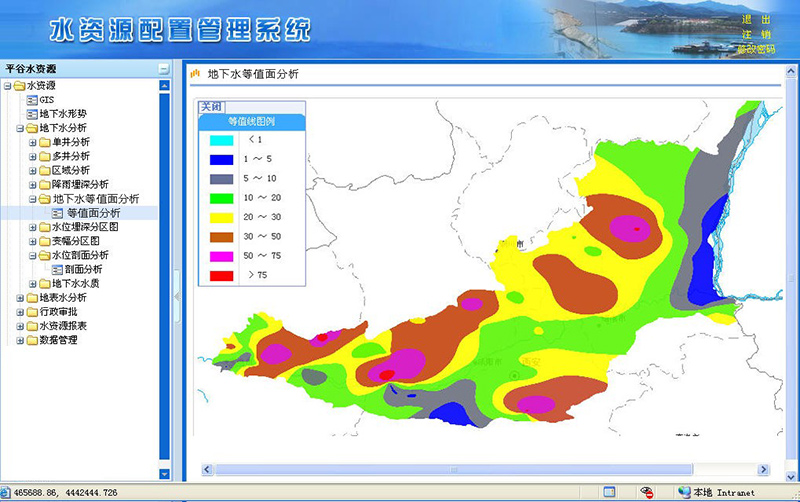This screenshot has height=502, width=800.
Task: Click the 退出 link in the header
Action: [x=755, y=19]
